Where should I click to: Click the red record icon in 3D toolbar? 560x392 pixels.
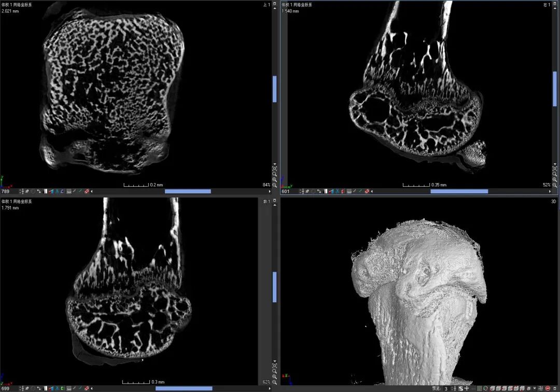click(548, 388)
